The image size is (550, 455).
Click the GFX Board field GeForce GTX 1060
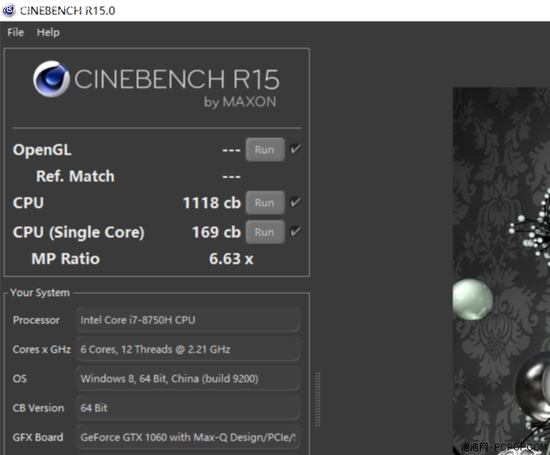coord(188,437)
